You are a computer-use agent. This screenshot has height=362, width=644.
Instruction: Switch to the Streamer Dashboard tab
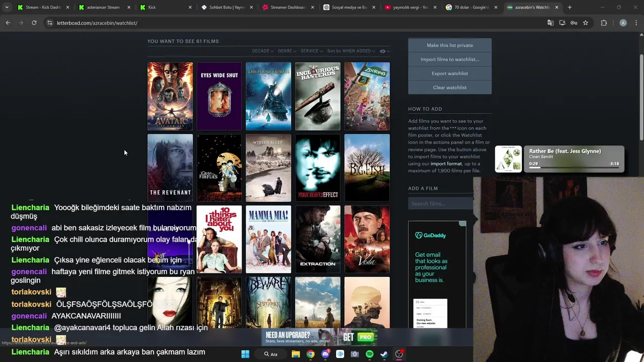tap(288, 8)
